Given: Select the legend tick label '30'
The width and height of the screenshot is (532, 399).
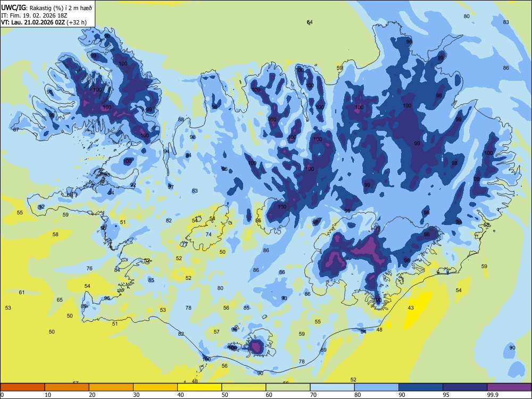Looking at the screenshot, I should [136, 395].
